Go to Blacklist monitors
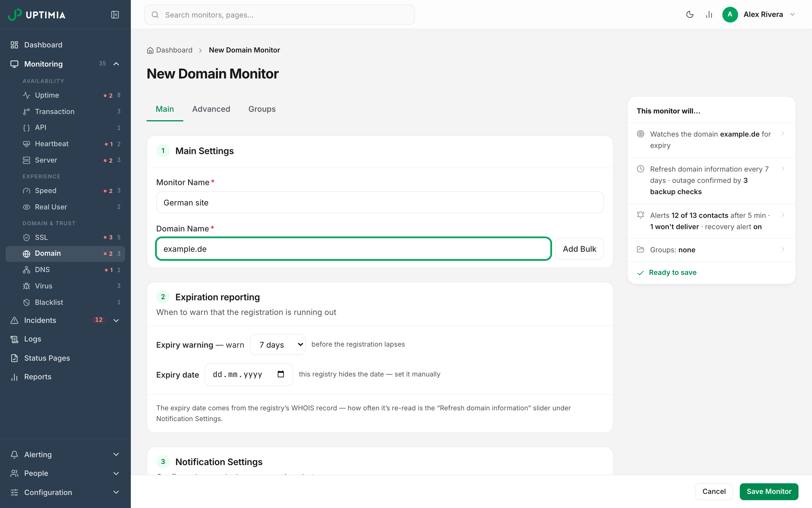This screenshot has height=508, width=812. pyautogui.click(x=65, y=302)
